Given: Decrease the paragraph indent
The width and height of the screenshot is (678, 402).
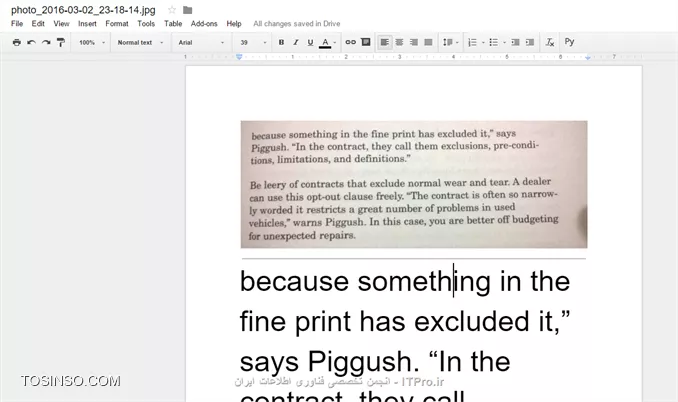Looking at the screenshot, I should point(515,42).
